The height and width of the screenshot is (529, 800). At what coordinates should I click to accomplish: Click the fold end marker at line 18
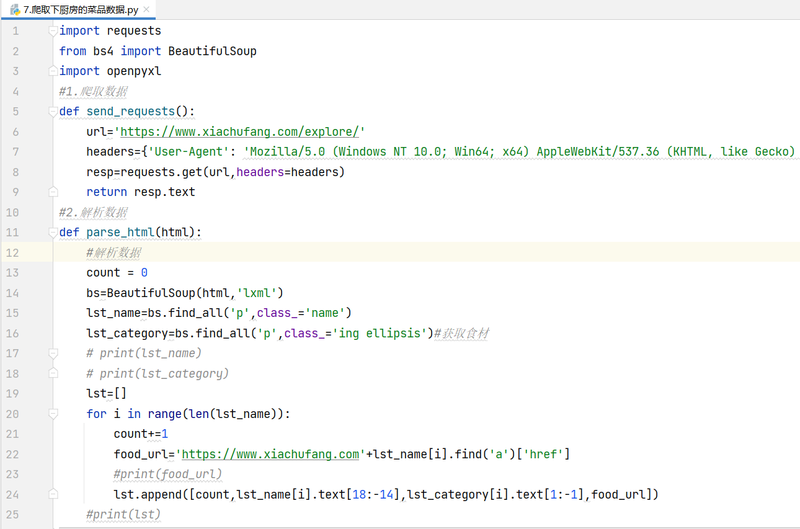pyautogui.click(x=53, y=373)
